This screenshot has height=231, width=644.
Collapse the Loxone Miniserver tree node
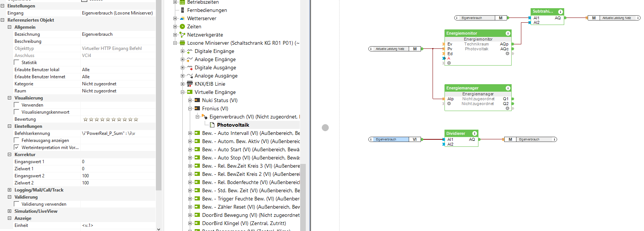click(175, 43)
